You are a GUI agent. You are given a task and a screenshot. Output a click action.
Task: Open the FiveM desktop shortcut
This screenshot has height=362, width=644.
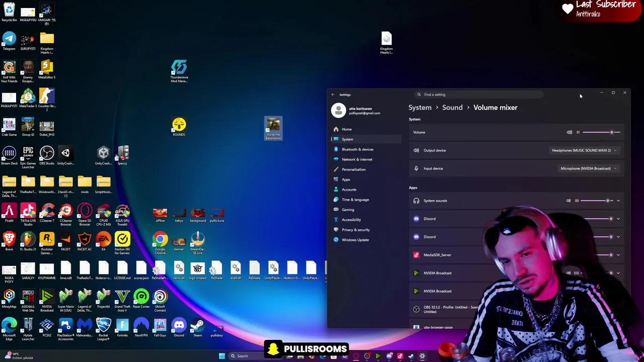coord(9,213)
